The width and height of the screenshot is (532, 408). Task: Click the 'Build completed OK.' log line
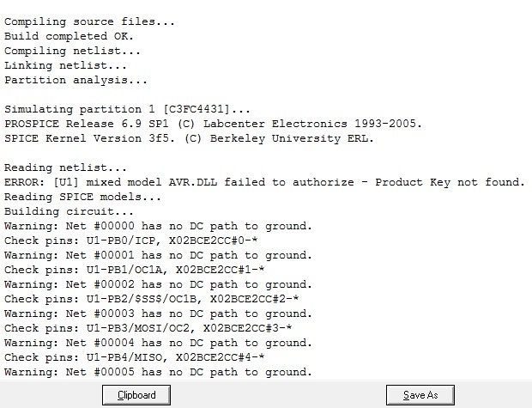click(69, 36)
